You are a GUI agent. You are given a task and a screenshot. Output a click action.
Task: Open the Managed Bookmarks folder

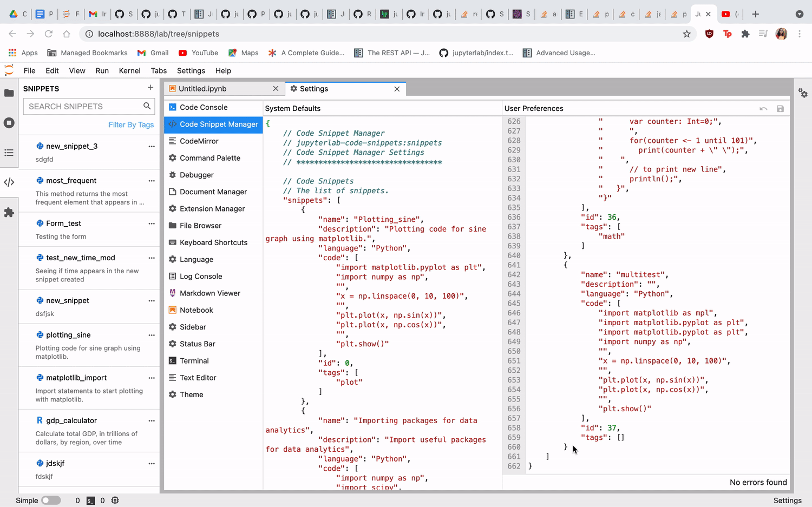pos(87,52)
